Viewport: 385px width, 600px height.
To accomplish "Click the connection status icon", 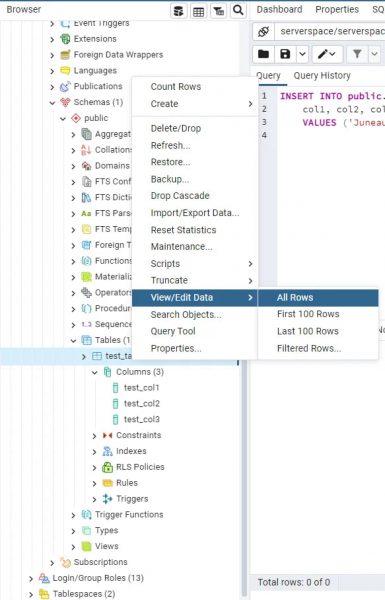I will pyautogui.click(x=263, y=31).
